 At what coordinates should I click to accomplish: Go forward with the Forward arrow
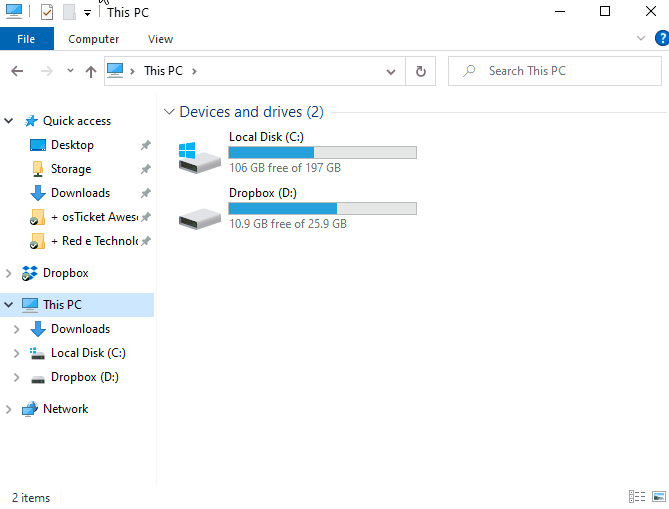(47, 71)
